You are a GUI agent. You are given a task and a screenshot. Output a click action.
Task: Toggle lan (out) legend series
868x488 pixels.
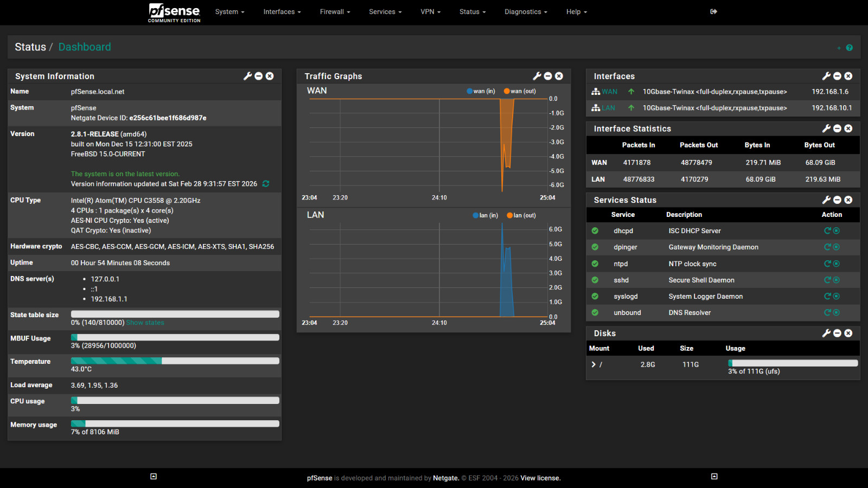click(521, 215)
